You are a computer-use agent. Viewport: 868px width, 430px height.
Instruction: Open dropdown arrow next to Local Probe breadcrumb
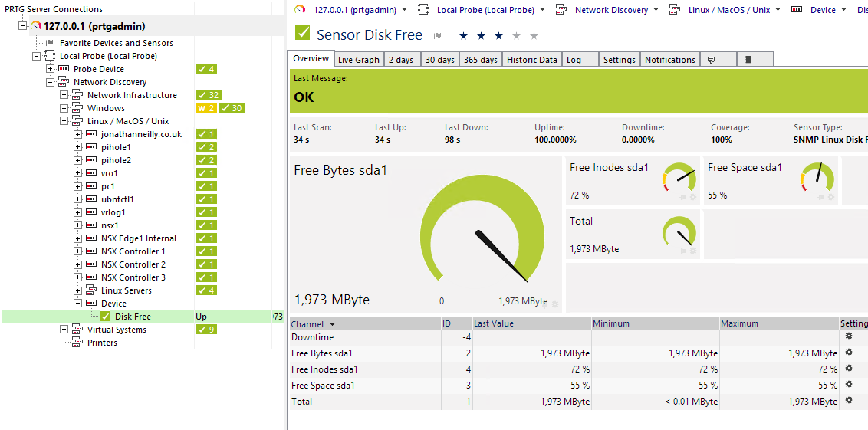(x=542, y=9)
